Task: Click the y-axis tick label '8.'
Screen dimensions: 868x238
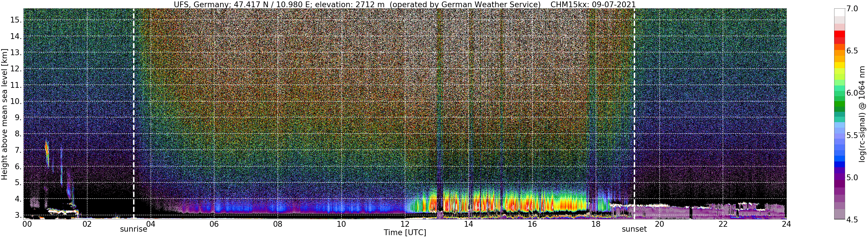Action: 18,134
